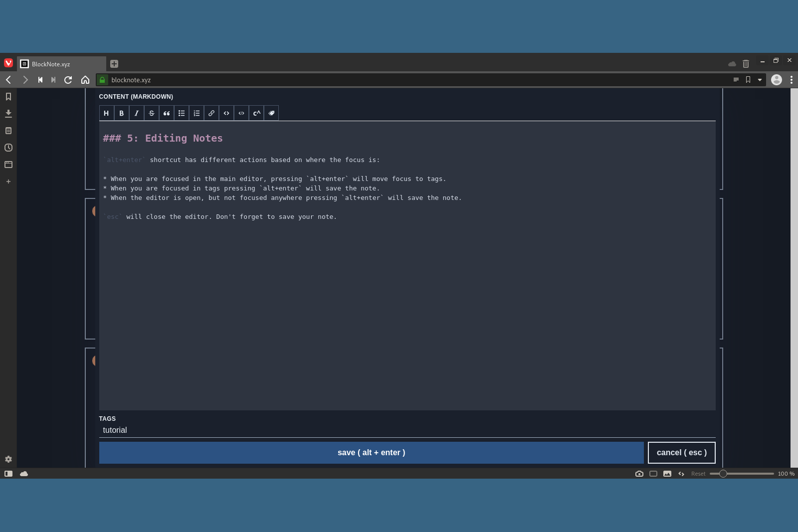Capture the page with the camera icon

(x=639, y=474)
